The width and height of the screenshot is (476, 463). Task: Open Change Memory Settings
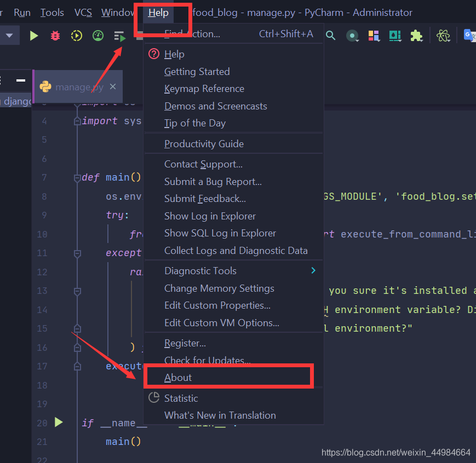point(234,288)
